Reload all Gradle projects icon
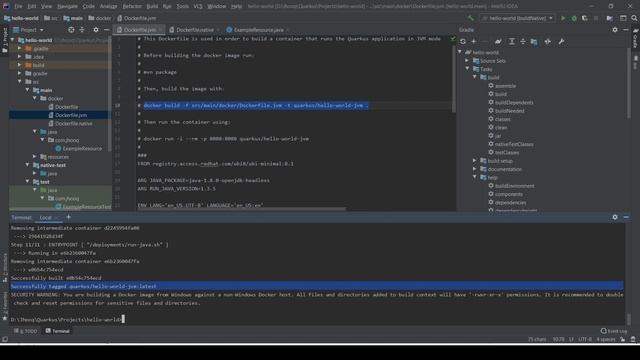The width and height of the screenshot is (640, 360). [x=463, y=42]
